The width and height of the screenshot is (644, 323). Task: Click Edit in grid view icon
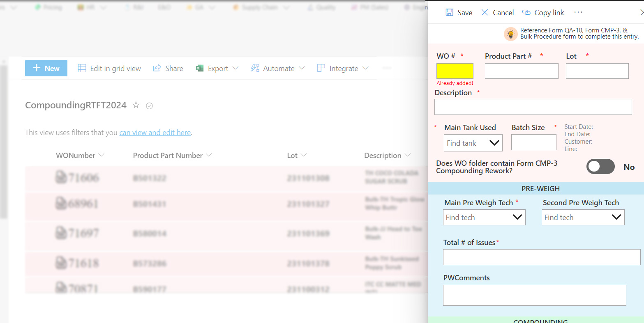pyautogui.click(x=82, y=68)
